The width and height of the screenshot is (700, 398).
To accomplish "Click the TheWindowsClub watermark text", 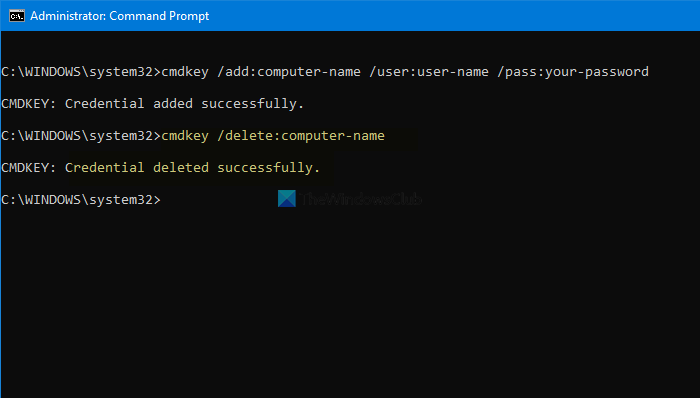I will click(x=361, y=199).
